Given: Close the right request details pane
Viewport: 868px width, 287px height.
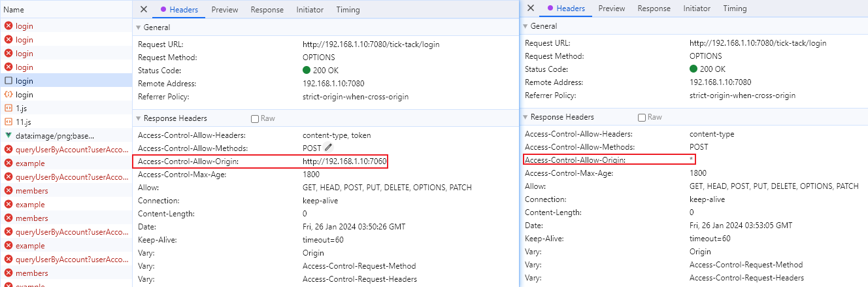Looking at the screenshot, I should click(x=531, y=8).
